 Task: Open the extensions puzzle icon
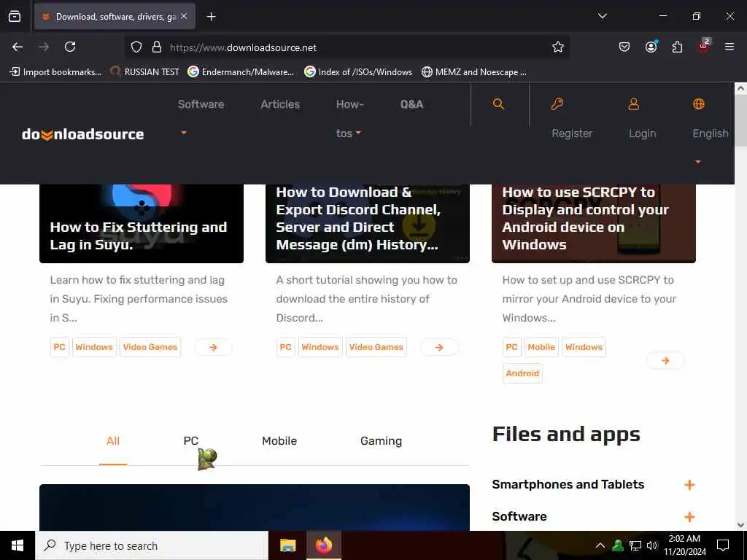click(677, 47)
